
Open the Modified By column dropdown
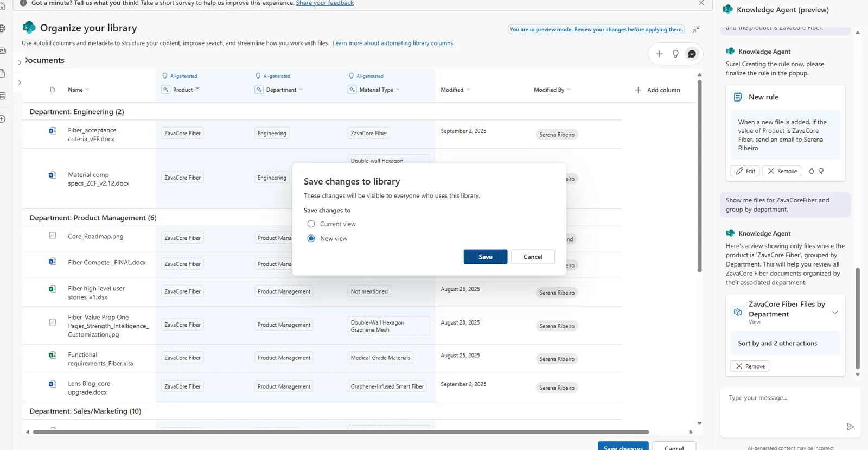569,90
